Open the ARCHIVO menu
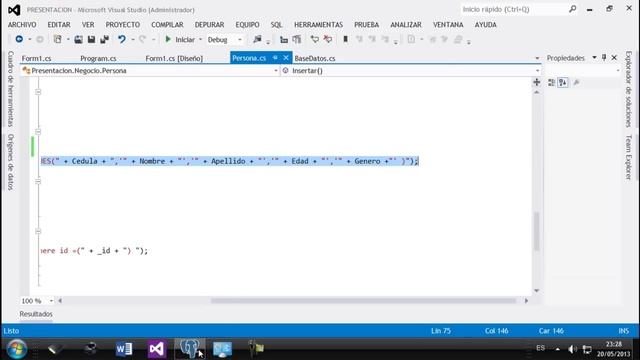Image resolution: width=640 pixels, height=360 pixels. tap(22, 25)
